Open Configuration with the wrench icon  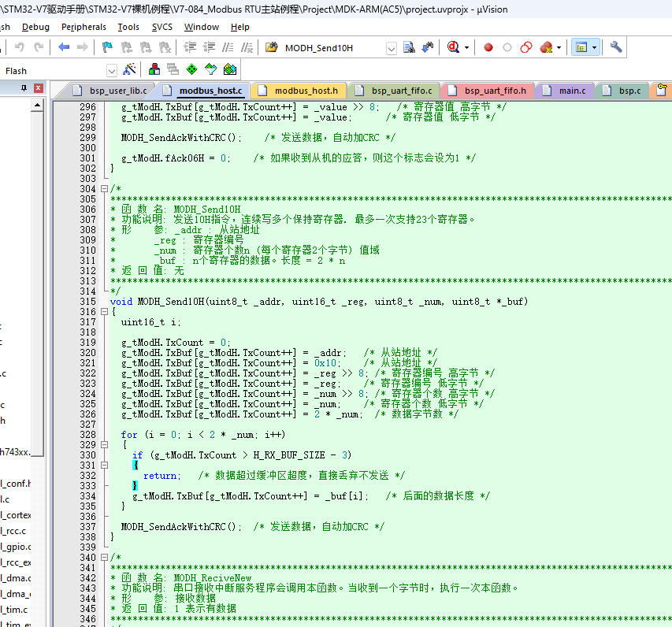click(616, 46)
